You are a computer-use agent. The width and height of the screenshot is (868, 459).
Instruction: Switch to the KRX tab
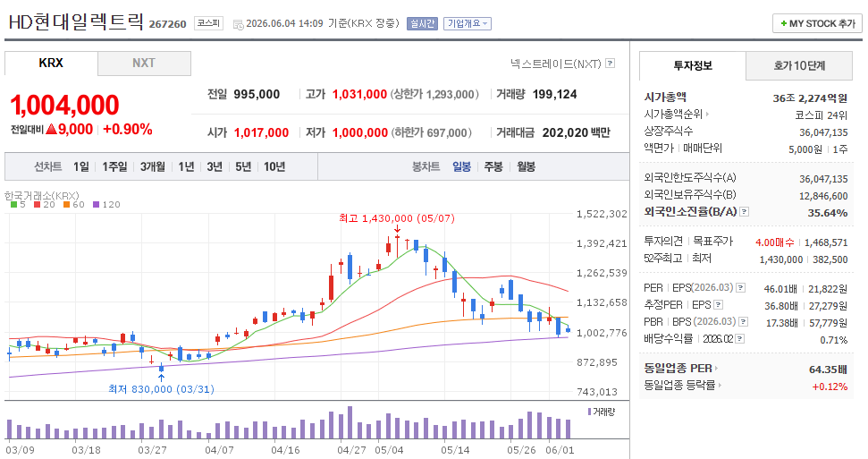(51, 64)
